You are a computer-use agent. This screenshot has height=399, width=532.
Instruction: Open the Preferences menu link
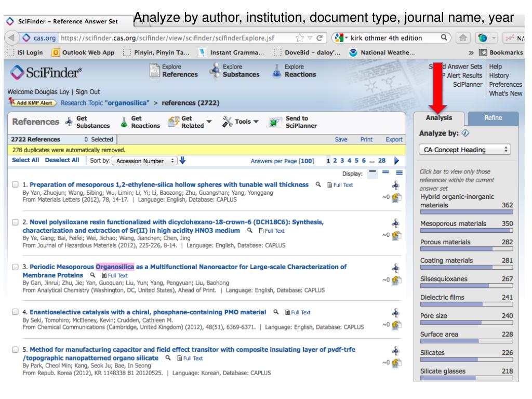click(505, 84)
